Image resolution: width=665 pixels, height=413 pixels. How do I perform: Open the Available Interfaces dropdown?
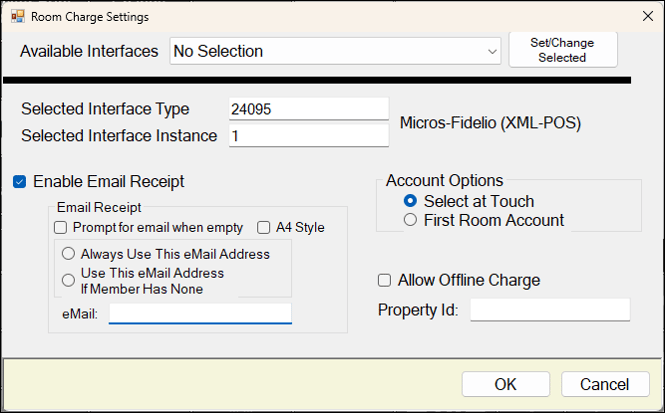(335, 51)
